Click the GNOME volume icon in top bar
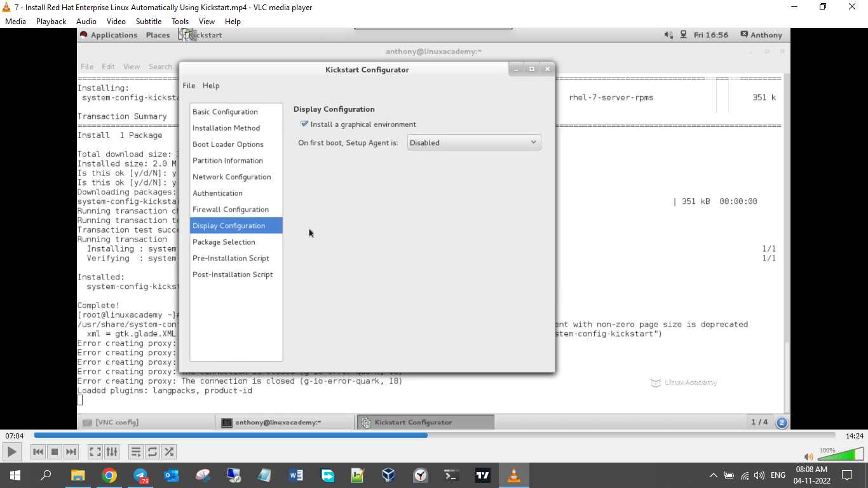868x488 pixels. pos(668,35)
